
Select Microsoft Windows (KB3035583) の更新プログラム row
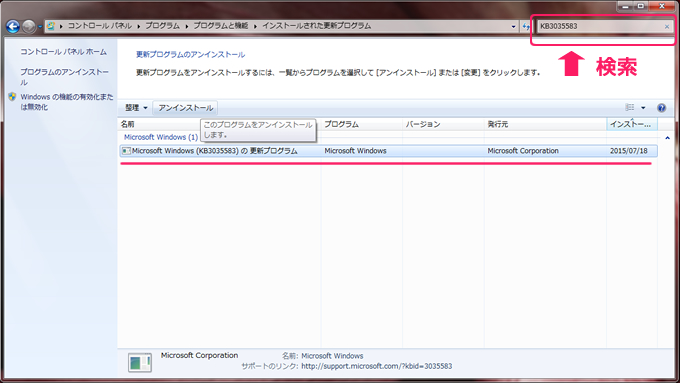pyautogui.click(x=389, y=151)
